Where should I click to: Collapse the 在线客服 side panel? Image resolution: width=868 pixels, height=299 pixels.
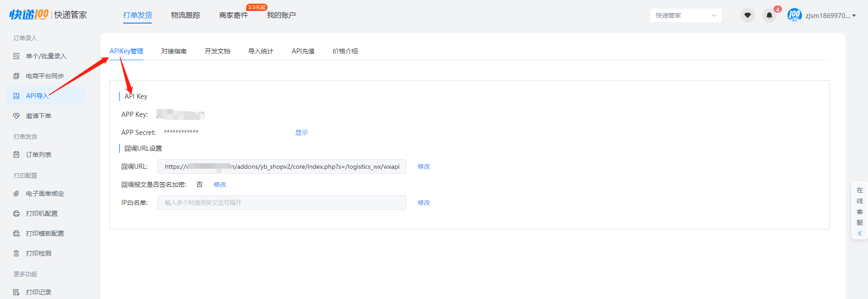tap(859, 233)
